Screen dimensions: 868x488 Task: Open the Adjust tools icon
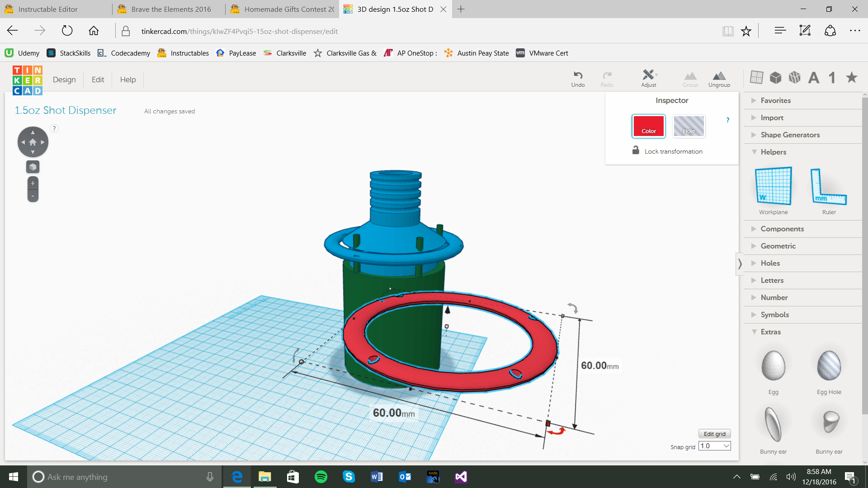pyautogui.click(x=648, y=75)
